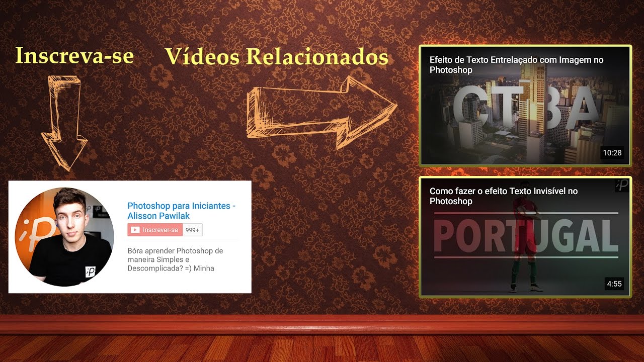Open the PORTUGAL invisible text video thumbnail
This screenshot has height=362, width=644.
click(525, 237)
